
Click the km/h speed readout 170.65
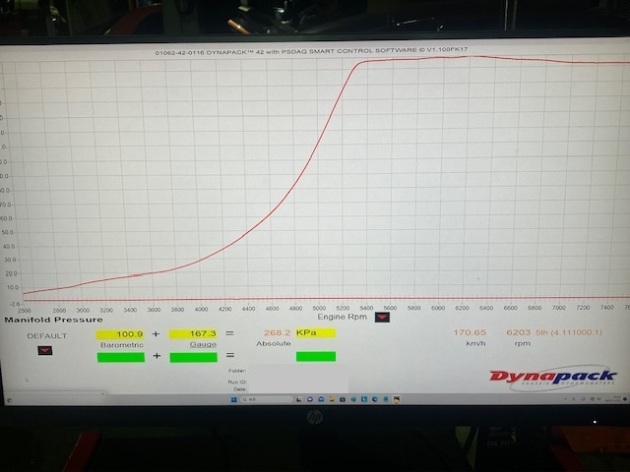pos(470,332)
